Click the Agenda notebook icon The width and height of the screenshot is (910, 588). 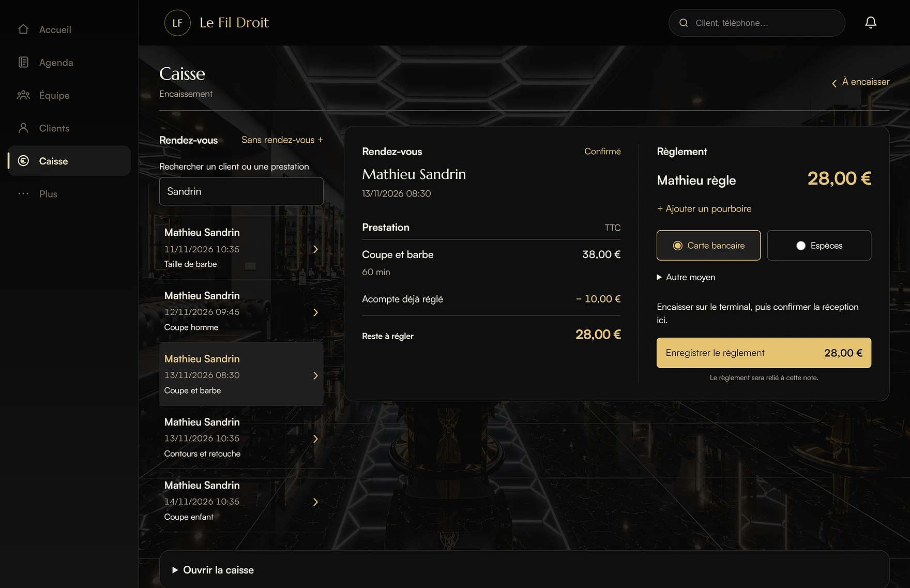point(23,62)
